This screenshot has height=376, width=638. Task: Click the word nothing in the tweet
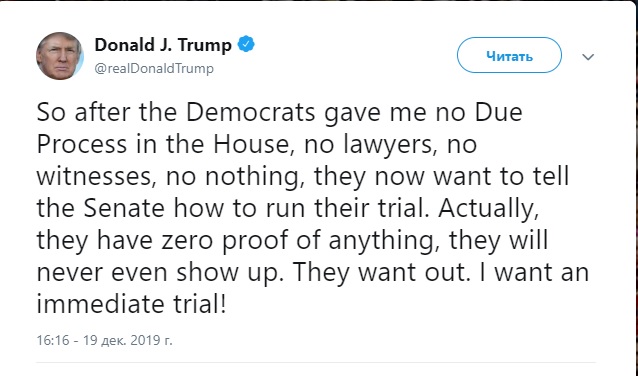pyautogui.click(x=255, y=178)
